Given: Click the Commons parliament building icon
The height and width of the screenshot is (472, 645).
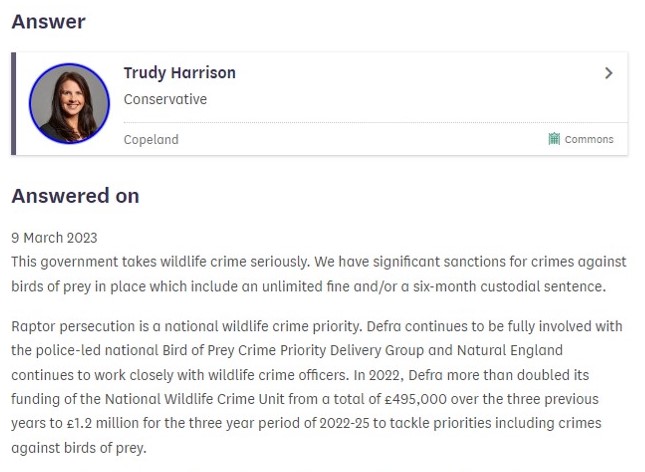Looking at the screenshot, I should coord(554,139).
